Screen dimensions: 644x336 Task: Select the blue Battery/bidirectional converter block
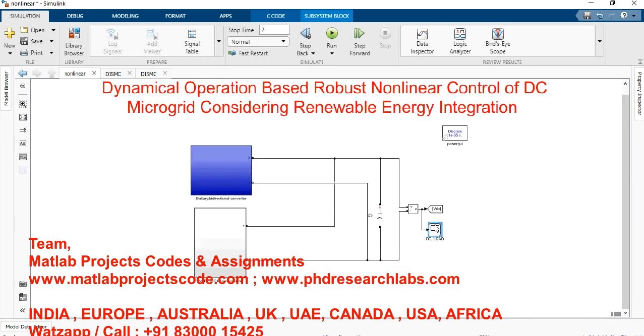pos(221,170)
